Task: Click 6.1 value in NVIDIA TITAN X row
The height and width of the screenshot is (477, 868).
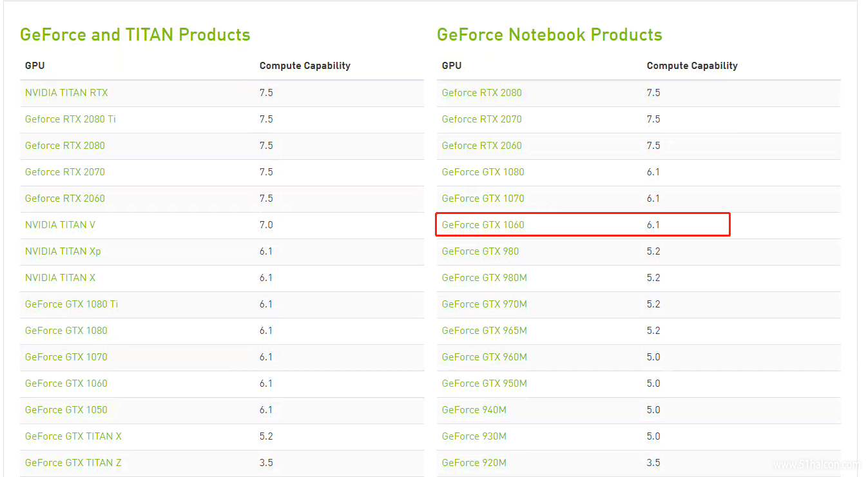Action: (266, 278)
